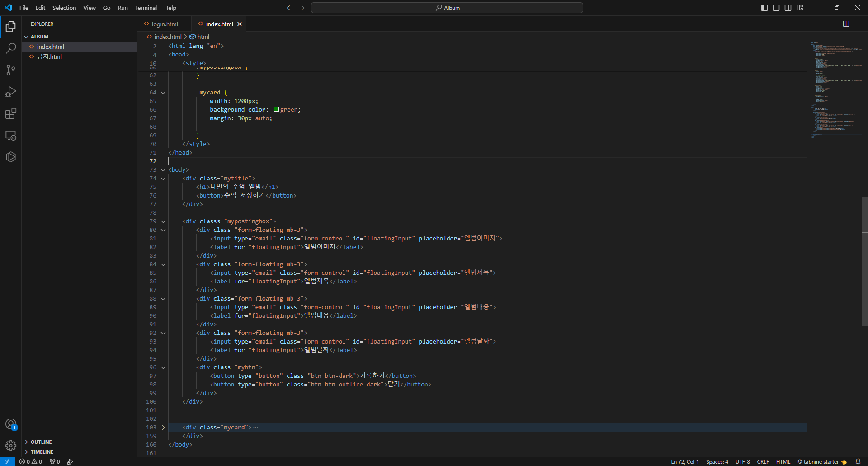Click the html breadcrumb symbol
Image resolution: width=868 pixels, height=466 pixels.
199,37
